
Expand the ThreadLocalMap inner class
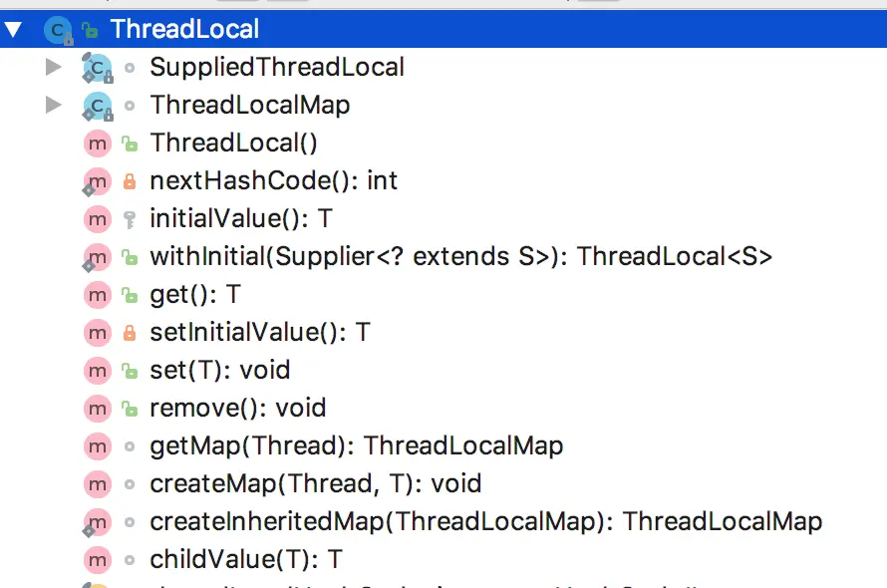point(53,105)
